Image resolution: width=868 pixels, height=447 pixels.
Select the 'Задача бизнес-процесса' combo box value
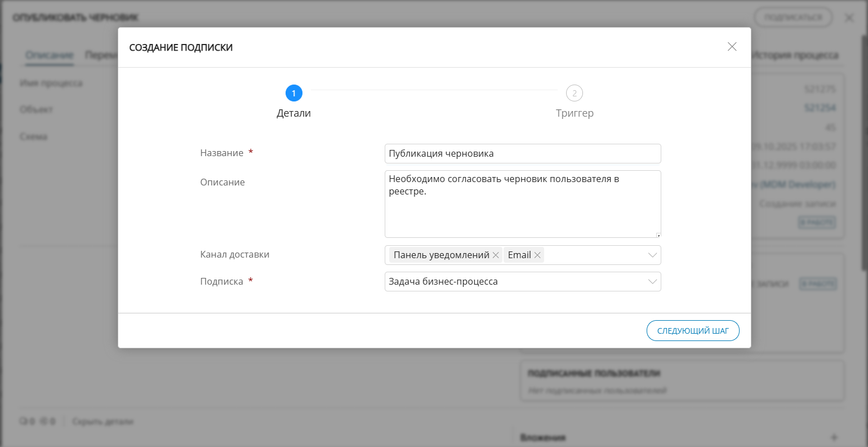point(507,282)
